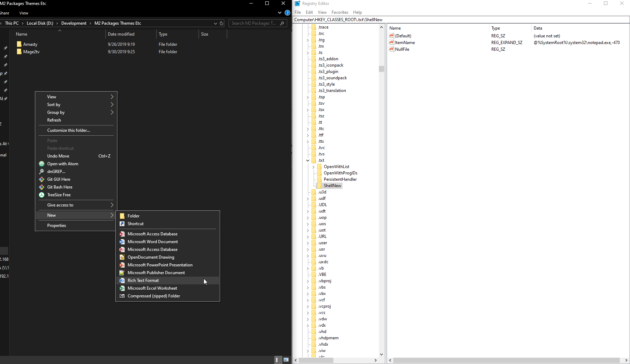Open Registry Editor Edit menu
Screen dimensions: 630x364
309,12
